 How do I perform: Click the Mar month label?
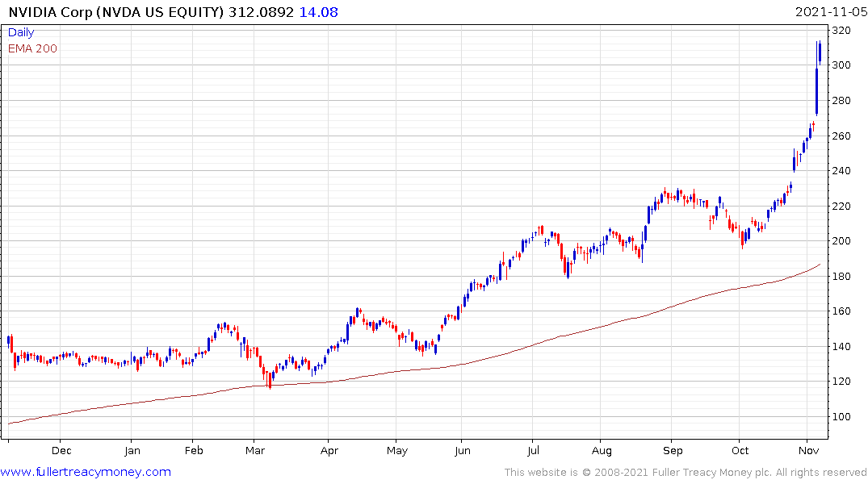coord(254,450)
